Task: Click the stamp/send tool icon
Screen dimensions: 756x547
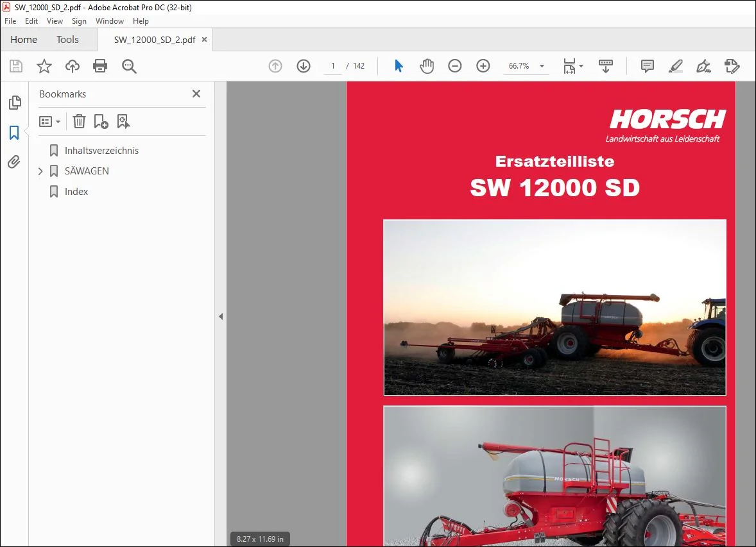Action: 732,66
